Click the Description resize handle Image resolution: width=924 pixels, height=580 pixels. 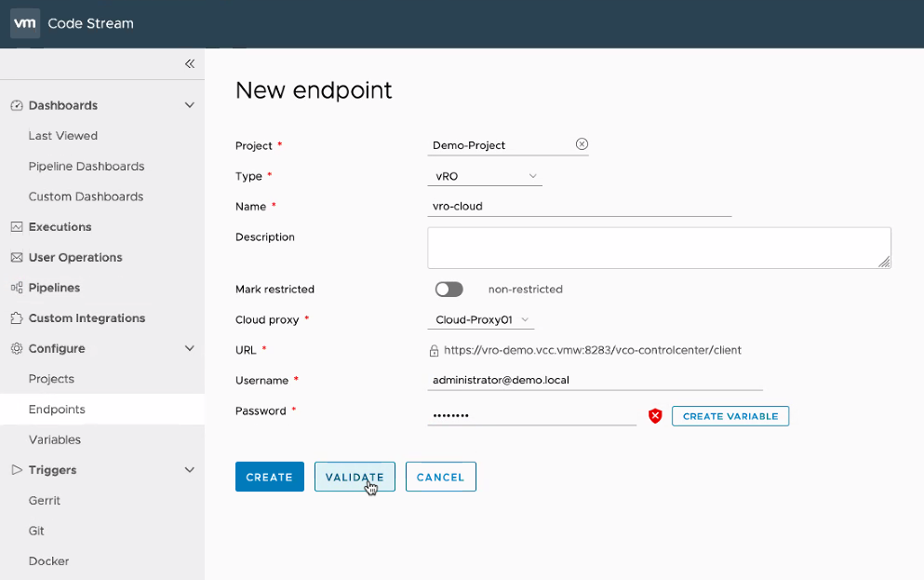coord(884,263)
